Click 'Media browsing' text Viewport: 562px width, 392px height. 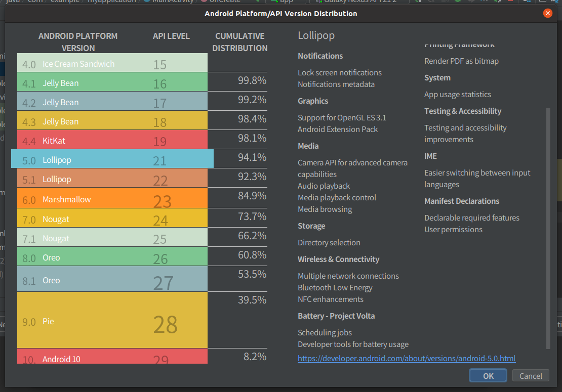(x=325, y=209)
